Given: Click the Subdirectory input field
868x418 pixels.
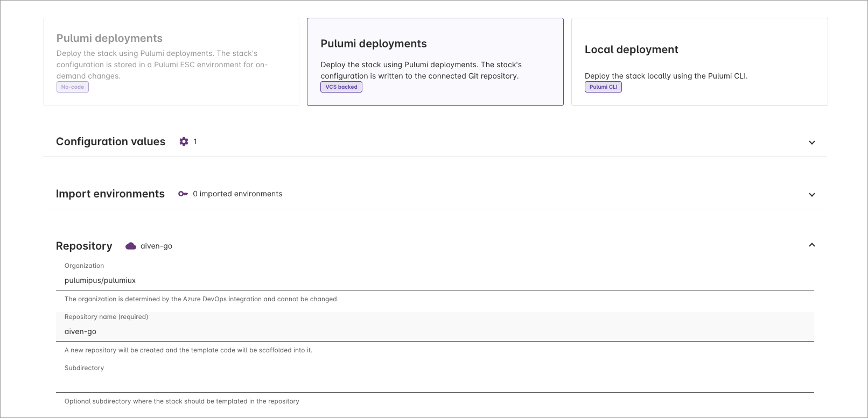Looking at the screenshot, I should [x=435, y=378].
